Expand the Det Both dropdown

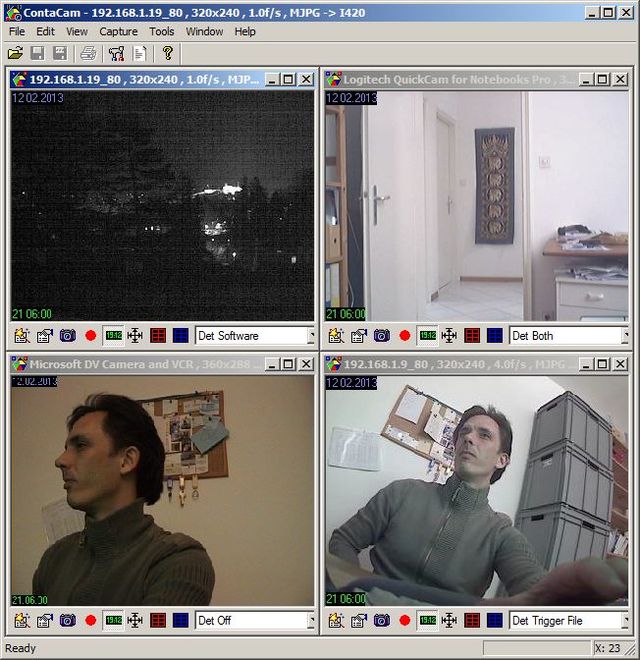click(x=625, y=336)
